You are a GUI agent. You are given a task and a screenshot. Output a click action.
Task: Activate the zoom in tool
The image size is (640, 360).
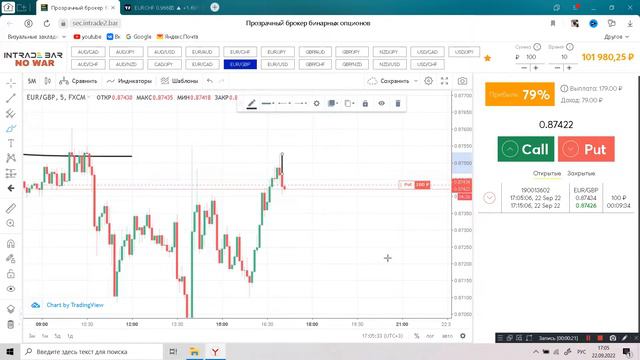[x=11, y=223]
